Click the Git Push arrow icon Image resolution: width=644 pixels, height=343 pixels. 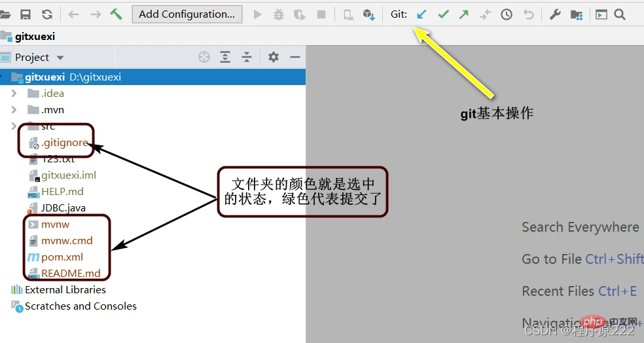point(464,14)
